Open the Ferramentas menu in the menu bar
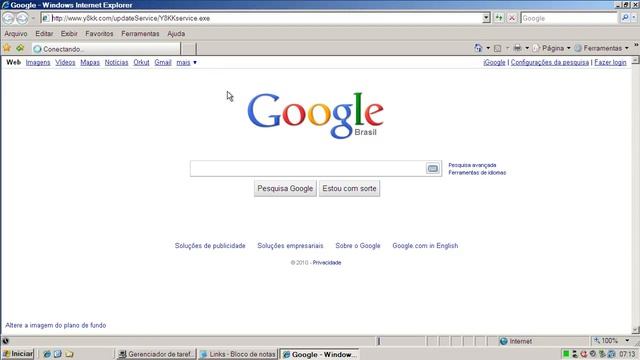Viewport: 640px width, 360px height. pyautogui.click(x=140, y=33)
